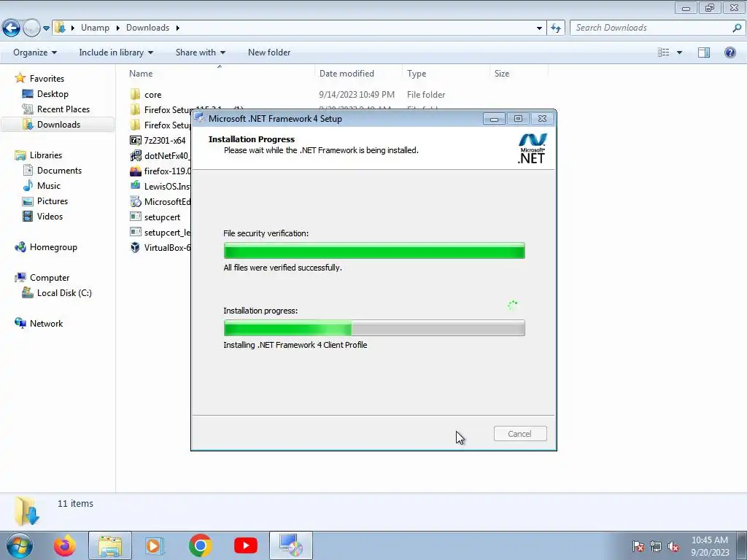Screen dimensions: 747x560
Task: Open the recent pages dropdown arrow
Action: pos(46,28)
